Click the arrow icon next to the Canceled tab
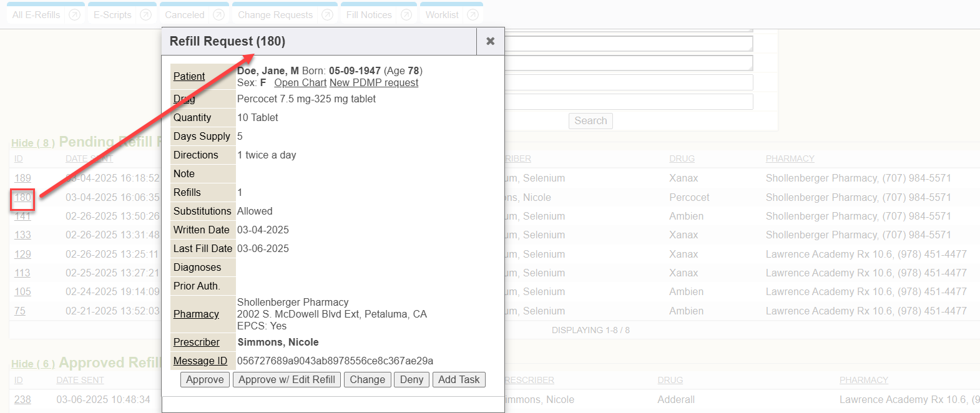This screenshot has width=980, height=413. [218, 15]
